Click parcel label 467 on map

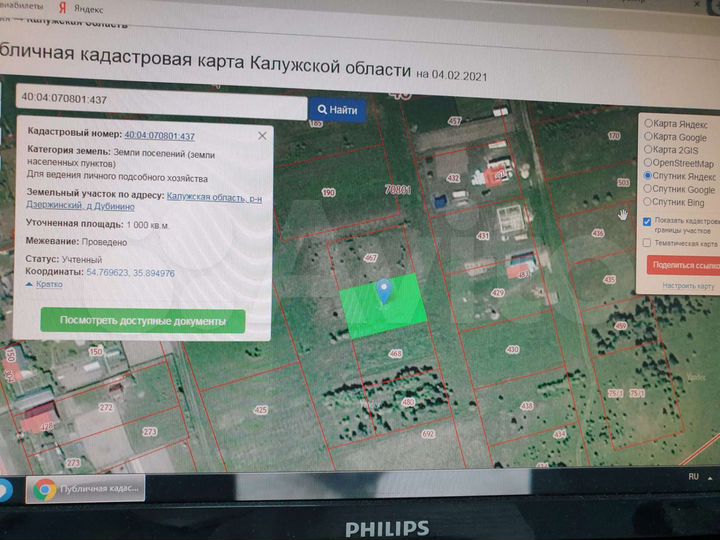[x=370, y=258]
